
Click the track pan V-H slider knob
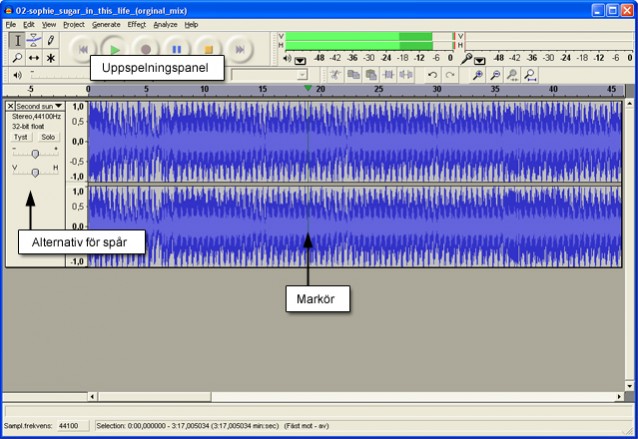click(x=35, y=173)
